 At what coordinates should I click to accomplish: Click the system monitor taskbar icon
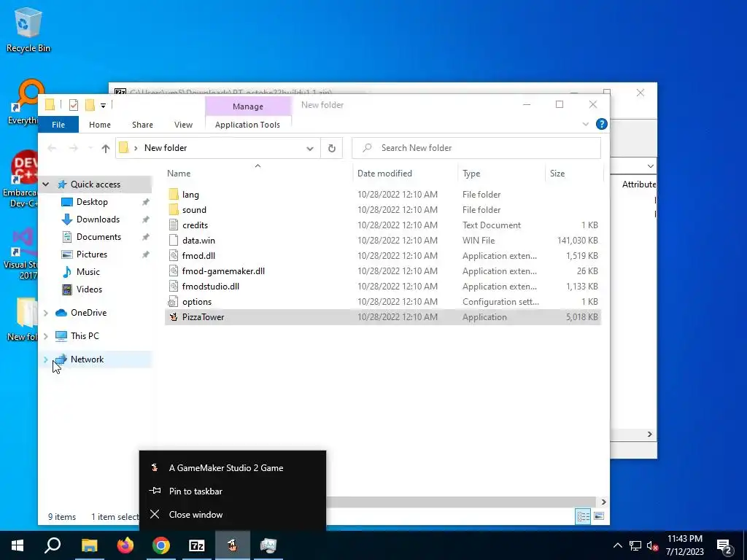click(x=268, y=545)
